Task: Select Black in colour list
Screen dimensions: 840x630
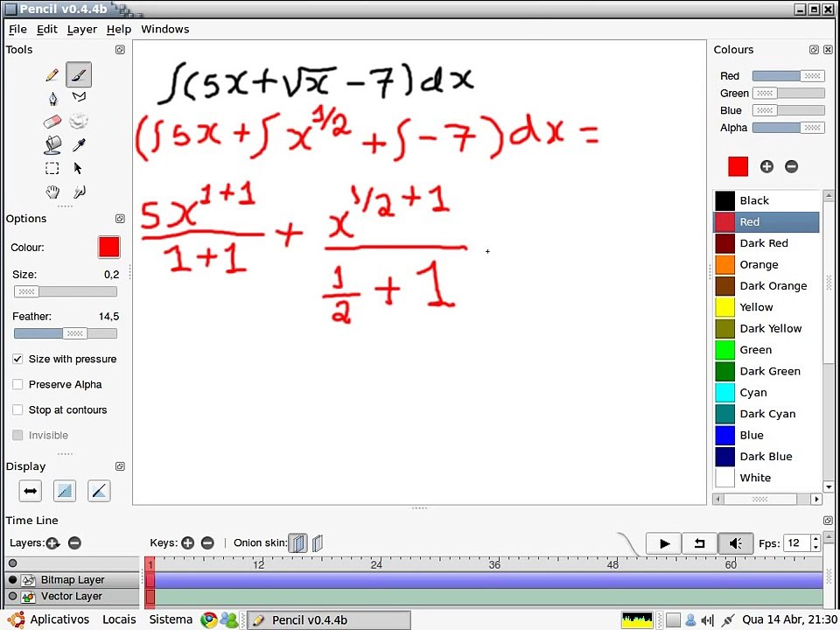Action: coord(767,200)
